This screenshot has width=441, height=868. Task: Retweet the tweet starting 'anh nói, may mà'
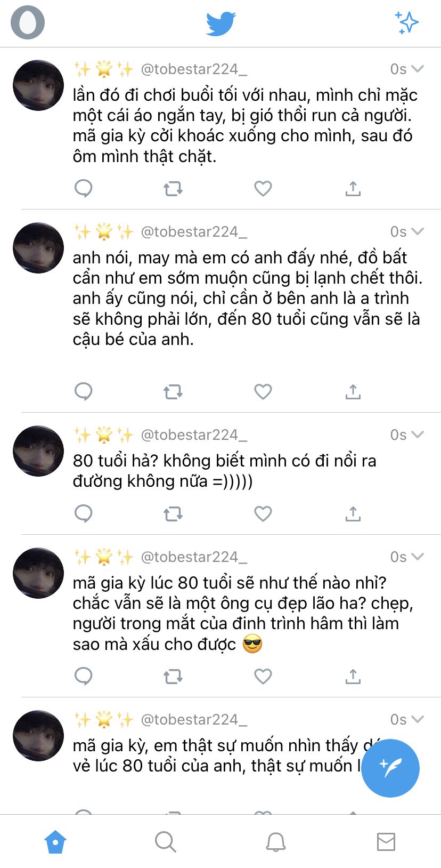click(173, 392)
